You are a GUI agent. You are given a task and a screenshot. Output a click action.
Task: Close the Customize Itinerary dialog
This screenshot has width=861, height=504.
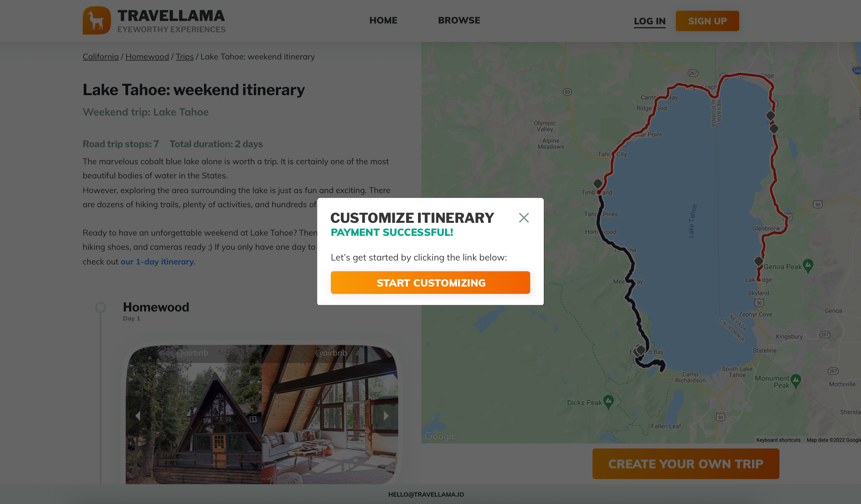point(523,218)
